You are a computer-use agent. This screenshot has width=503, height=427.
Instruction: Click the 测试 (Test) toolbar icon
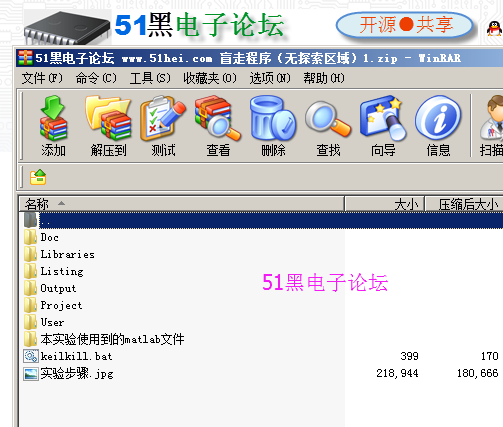(x=163, y=118)
